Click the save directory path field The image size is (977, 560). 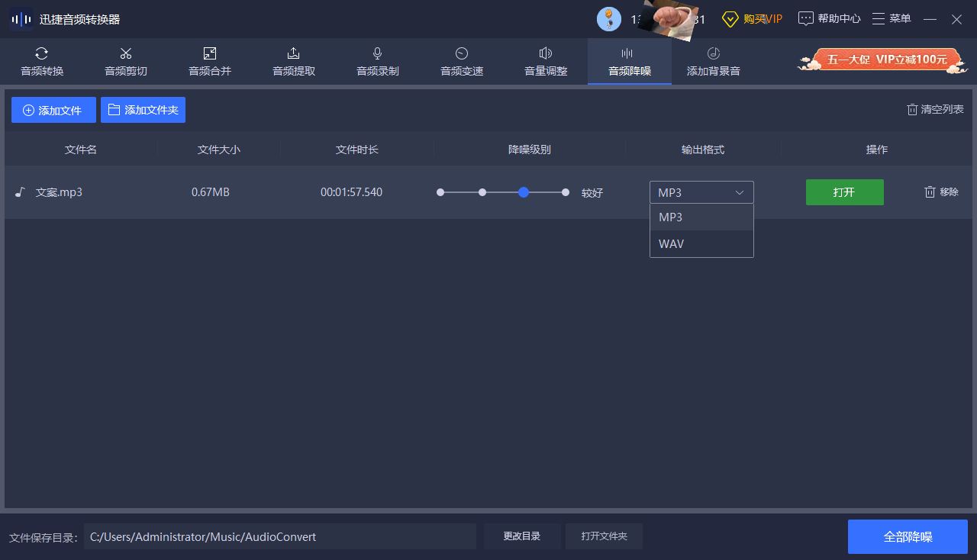pyautogui.click(x=280, y=536)
